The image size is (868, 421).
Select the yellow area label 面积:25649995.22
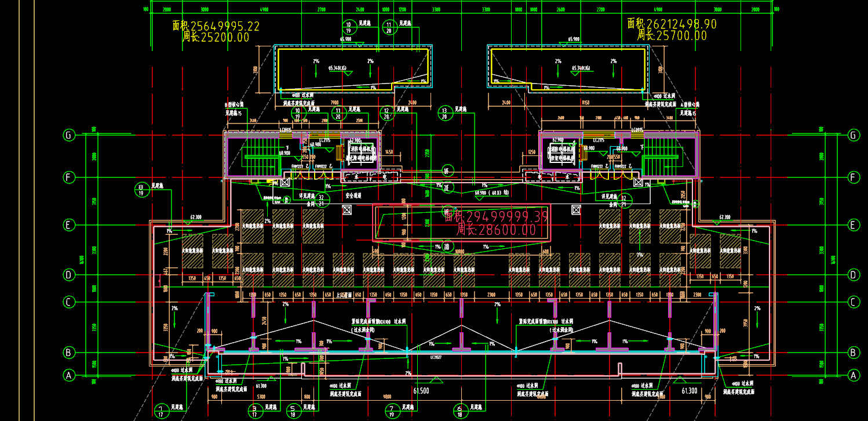(x=216, y=26)
